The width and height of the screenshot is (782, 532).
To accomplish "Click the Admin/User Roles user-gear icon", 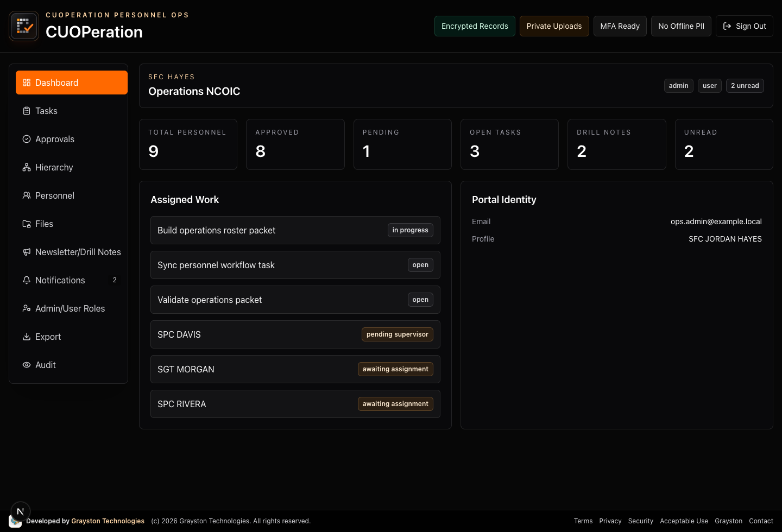I will tap(27, 308).
